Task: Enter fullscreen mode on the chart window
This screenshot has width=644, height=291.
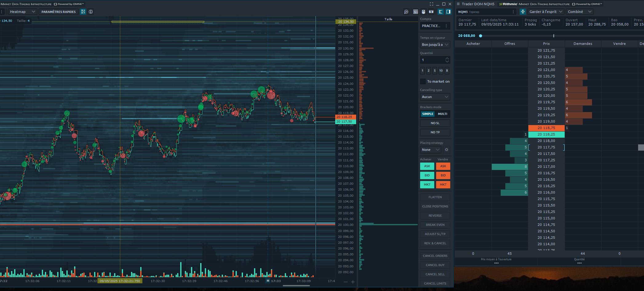Action: (431, 4)
